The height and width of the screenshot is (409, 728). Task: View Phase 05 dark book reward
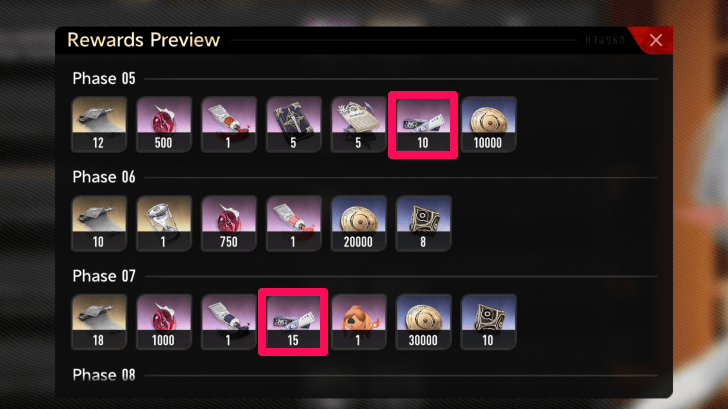pyautogui.click(x=293, y=124)
